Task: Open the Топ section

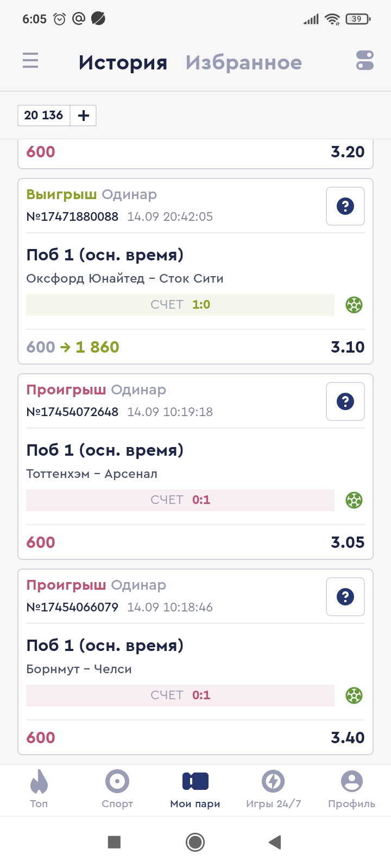Action: (x=39, y=789)
